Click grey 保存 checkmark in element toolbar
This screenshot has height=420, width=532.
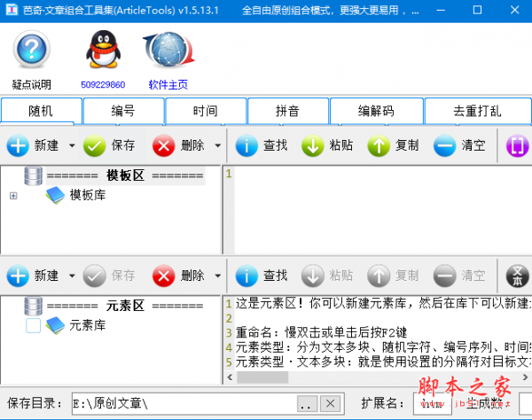tap(95, 276)
